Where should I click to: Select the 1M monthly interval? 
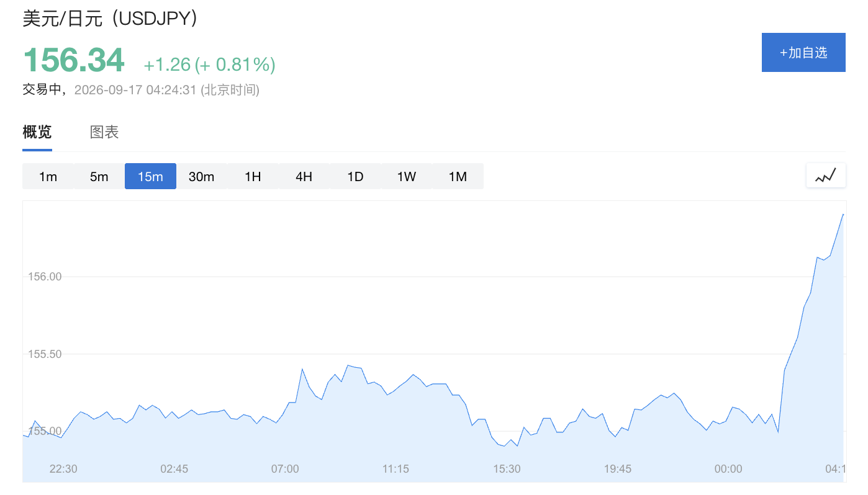tap(458, 176)
